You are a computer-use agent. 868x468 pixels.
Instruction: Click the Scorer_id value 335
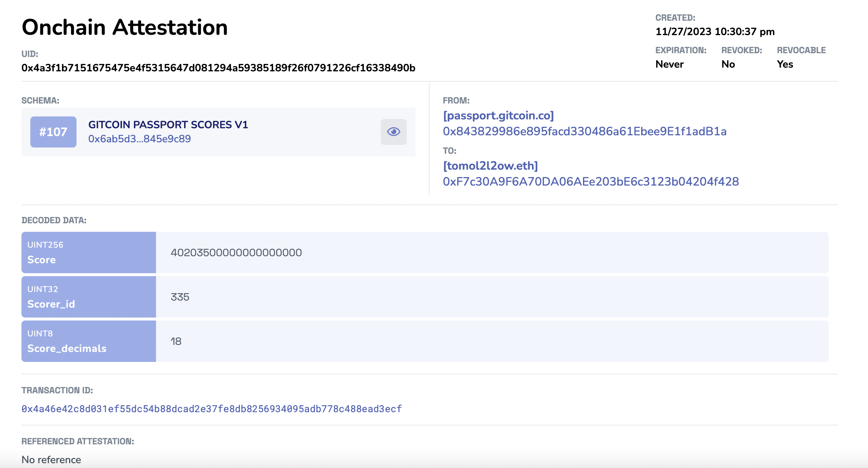coord(180,297)
